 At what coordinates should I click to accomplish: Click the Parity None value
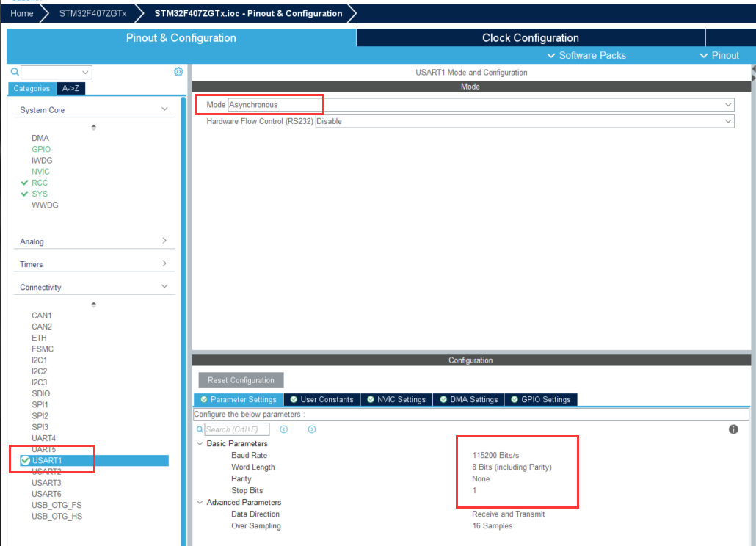(481, 478)
